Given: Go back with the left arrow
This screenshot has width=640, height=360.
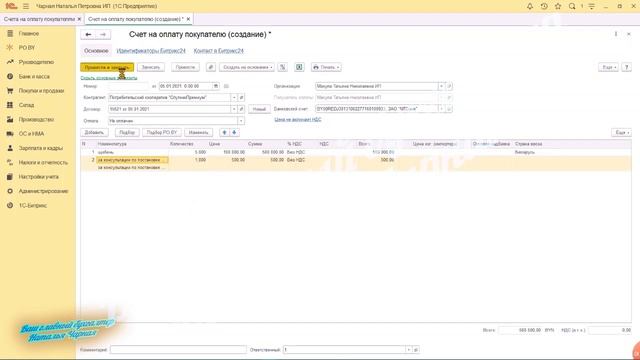Looking at the screenshot, I should 88,35.
